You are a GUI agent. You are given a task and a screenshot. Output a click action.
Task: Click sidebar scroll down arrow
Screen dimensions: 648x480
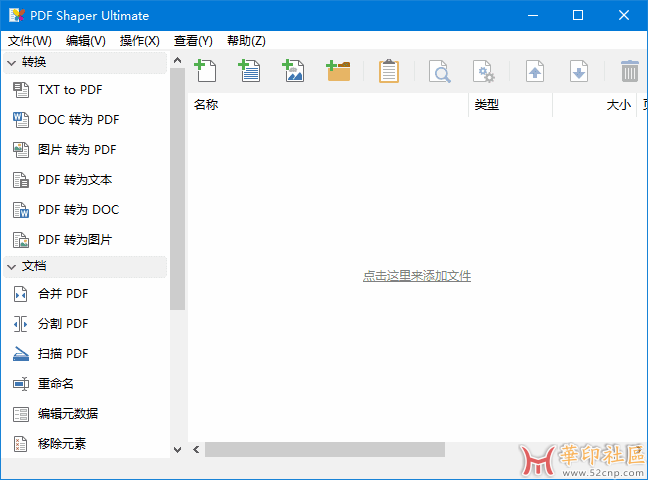[x=178, y=450]
